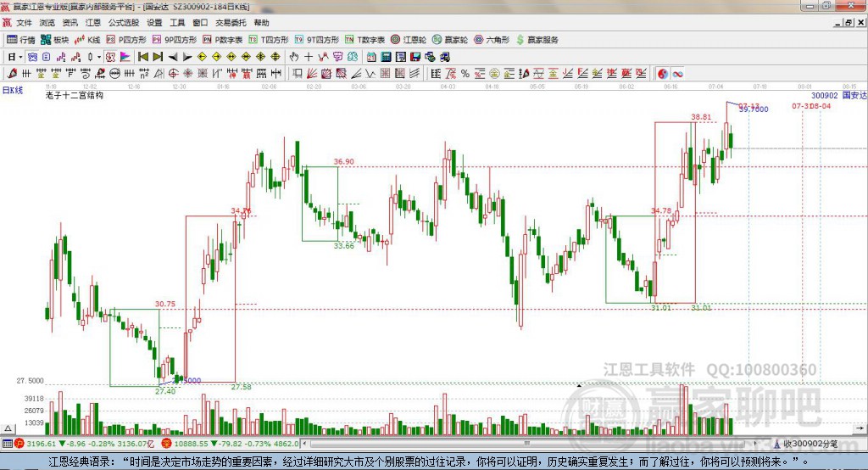The height and width of the screenshot is (470, 868).
Task: Select the crosshair cursor tool
Action: [309, 57]
